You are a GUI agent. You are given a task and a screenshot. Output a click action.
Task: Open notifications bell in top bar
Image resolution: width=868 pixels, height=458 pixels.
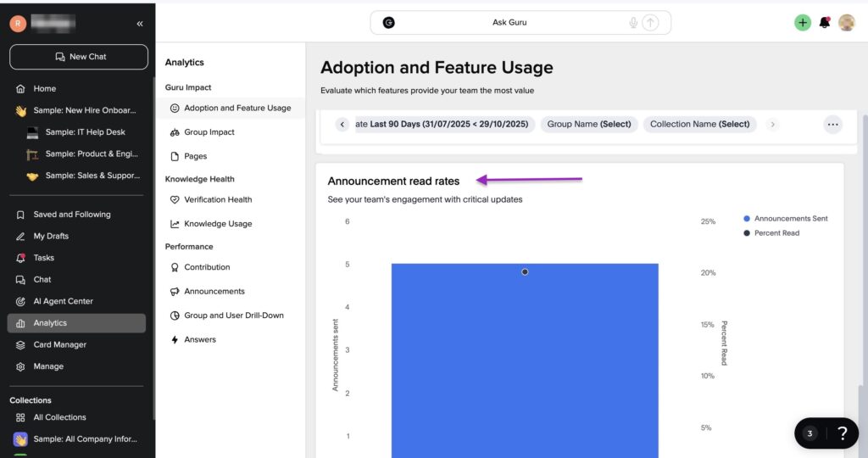click(824, 23)
